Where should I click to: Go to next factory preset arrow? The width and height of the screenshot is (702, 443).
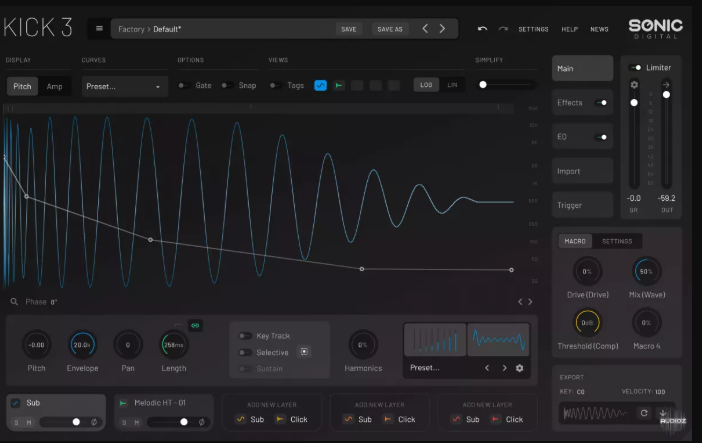[444, 29]
